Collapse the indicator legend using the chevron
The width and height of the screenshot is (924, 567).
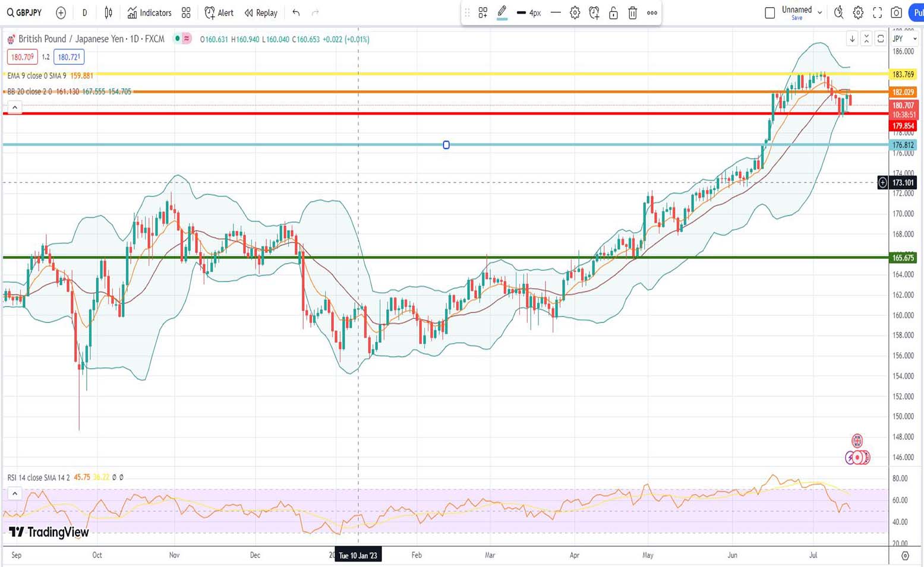point(15,107)
